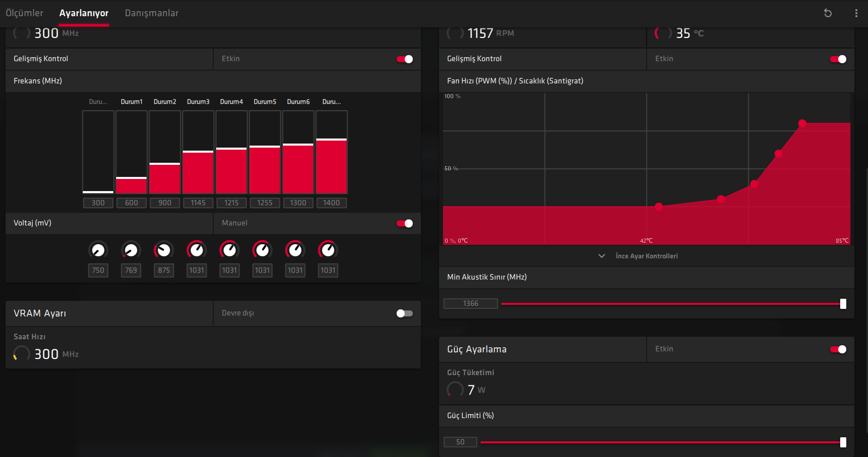This screenshot has width=868, height=457.
Task: Click the Durum4 state label
Action: click(231, 102)
